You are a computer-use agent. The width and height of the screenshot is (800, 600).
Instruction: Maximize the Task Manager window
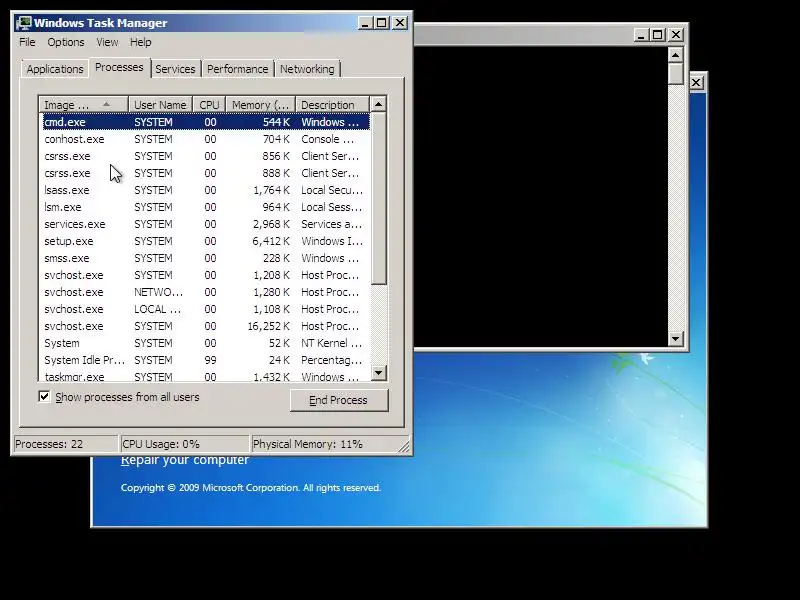pyautogui.click(x=382, y=23)
